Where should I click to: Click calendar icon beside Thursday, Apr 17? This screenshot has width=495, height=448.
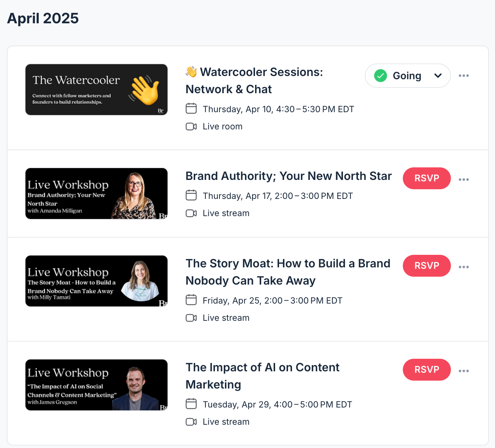(191, 195)
